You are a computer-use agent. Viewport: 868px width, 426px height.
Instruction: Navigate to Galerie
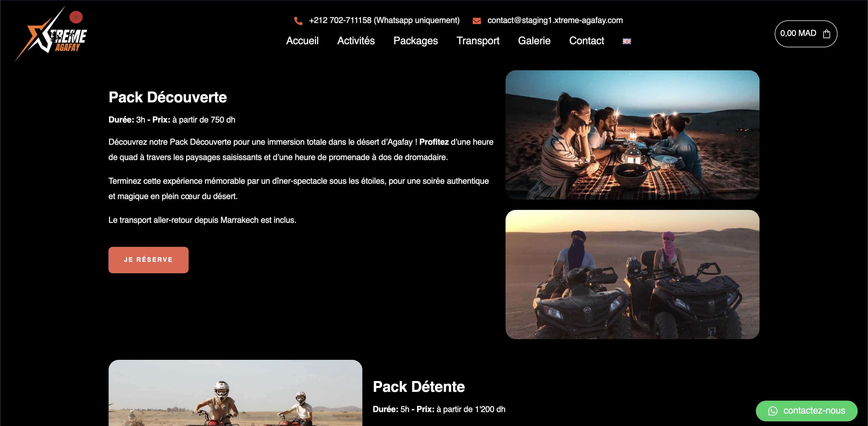click(534, 41)
